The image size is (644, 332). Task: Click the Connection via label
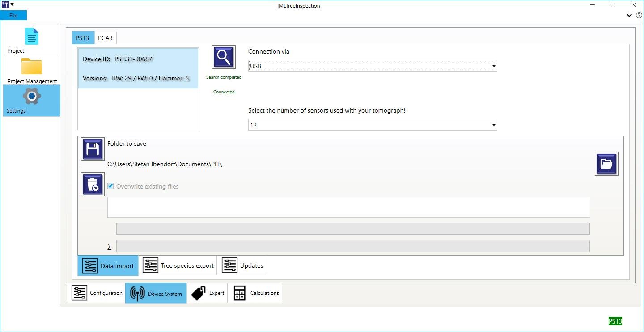[269, 51]
